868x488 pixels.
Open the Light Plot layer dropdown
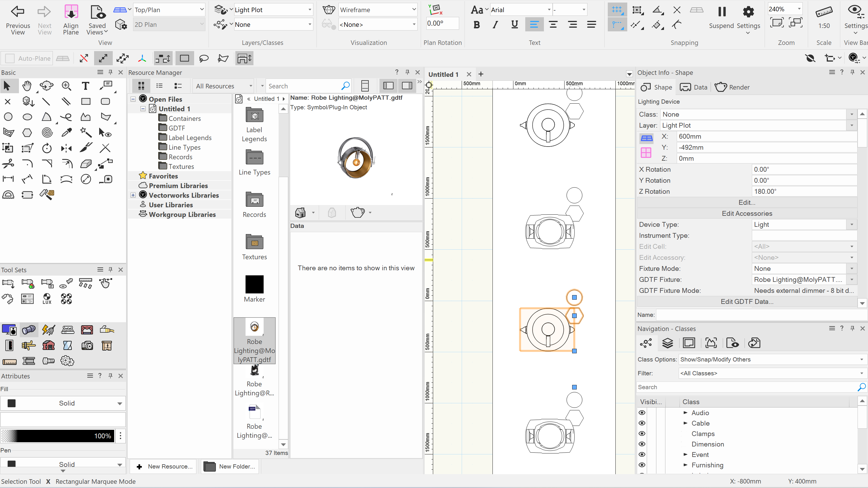(273, 10)
